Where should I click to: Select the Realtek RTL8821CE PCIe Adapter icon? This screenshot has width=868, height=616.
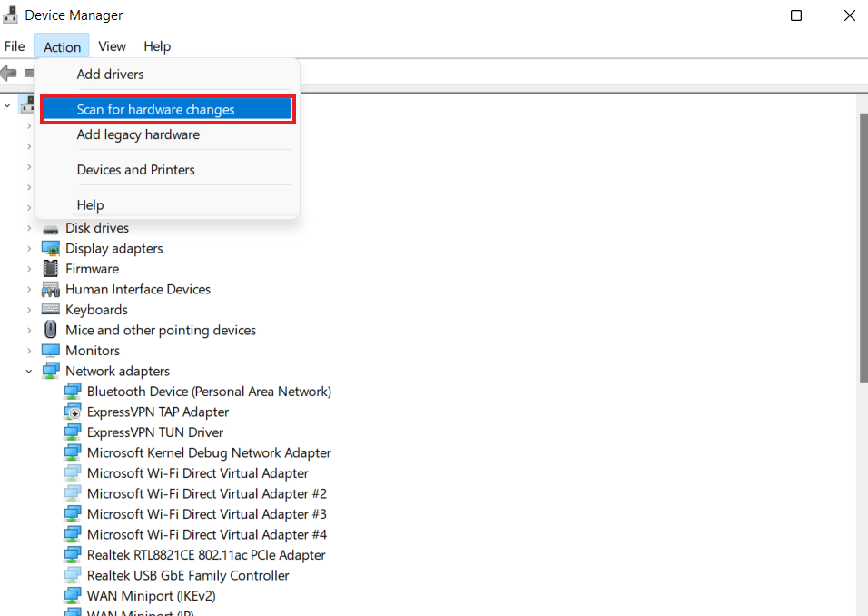[x=73, y=554]
